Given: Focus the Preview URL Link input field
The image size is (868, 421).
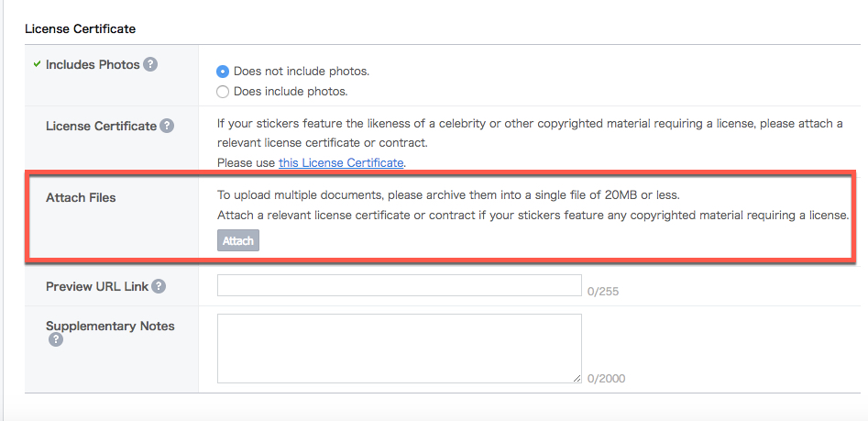Looking at the screenshot, I should pos(399,285).
